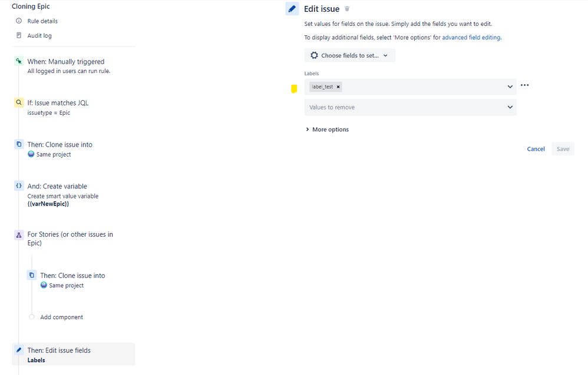Viewport: 588px width, 375px height.
Task: Click the nested Clone issue copy icon
Action: click(x=32, y=276)
